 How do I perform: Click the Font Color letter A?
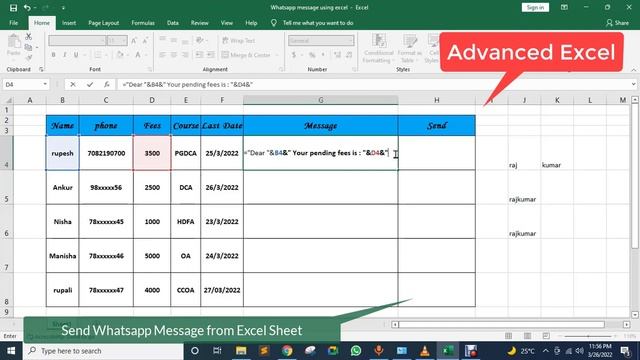pyautogui.click(x=138, y=55)
